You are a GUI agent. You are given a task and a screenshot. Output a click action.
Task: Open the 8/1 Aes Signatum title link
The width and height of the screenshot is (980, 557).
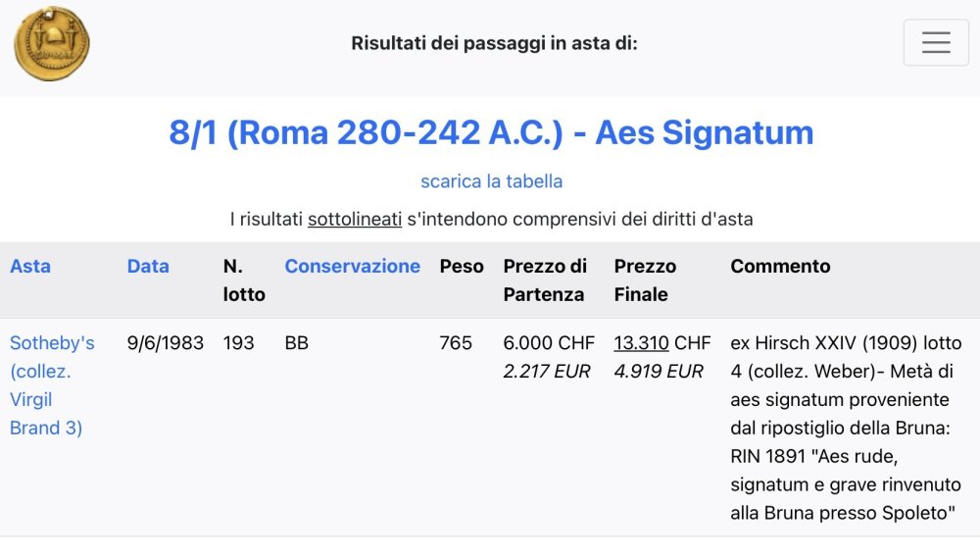[x=491, y=132]
